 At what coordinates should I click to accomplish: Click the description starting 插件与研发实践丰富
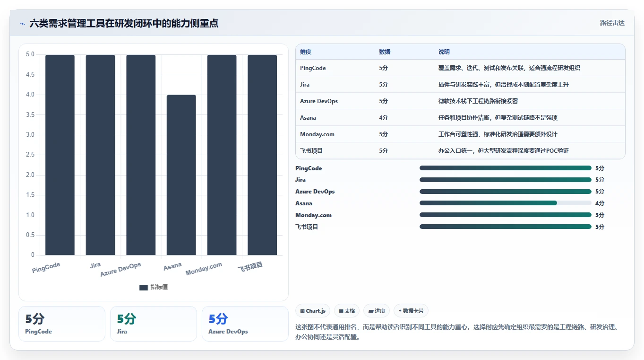click(x=504, y=85)
